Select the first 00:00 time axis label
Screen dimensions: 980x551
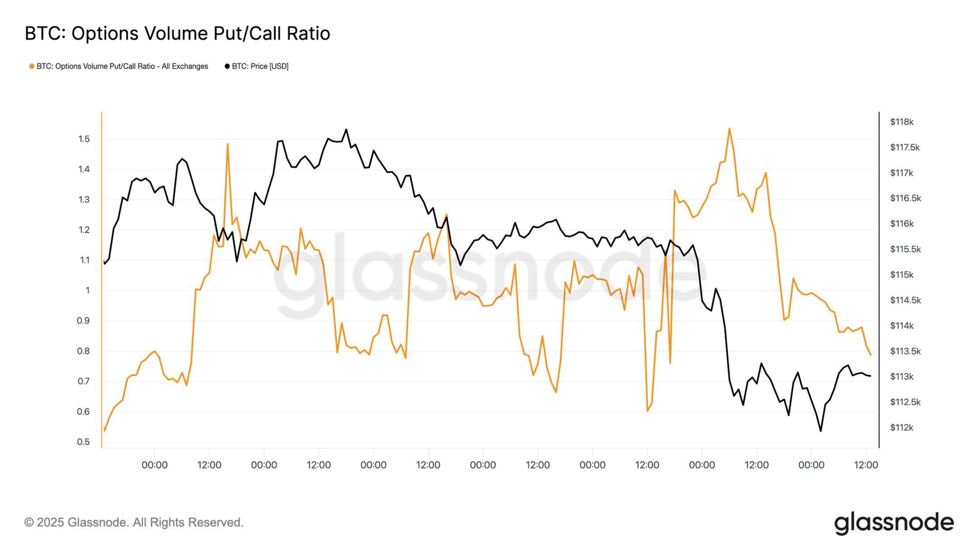click(155, 465)
